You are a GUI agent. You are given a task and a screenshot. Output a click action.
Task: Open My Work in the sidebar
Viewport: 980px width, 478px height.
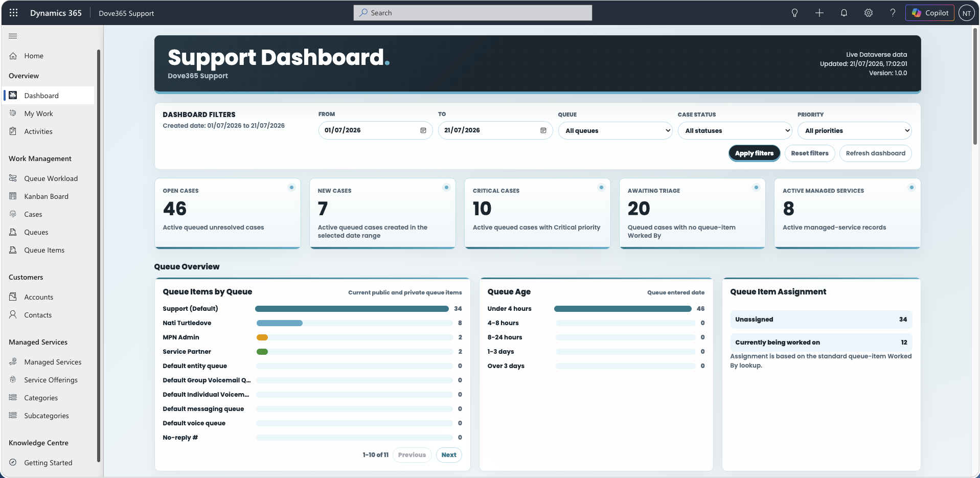click(x=49, y=113)
